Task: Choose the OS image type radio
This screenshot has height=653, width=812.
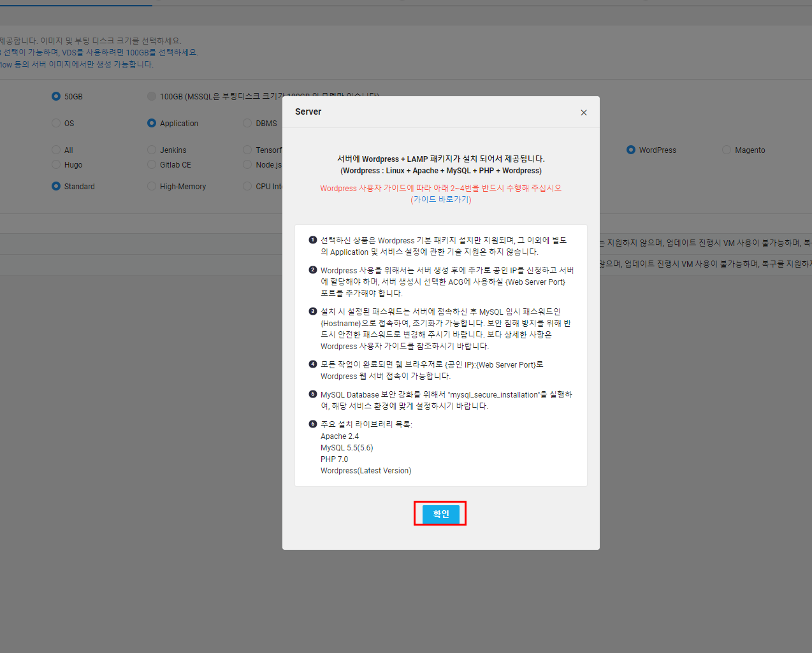Action: (x=56, y=123)
